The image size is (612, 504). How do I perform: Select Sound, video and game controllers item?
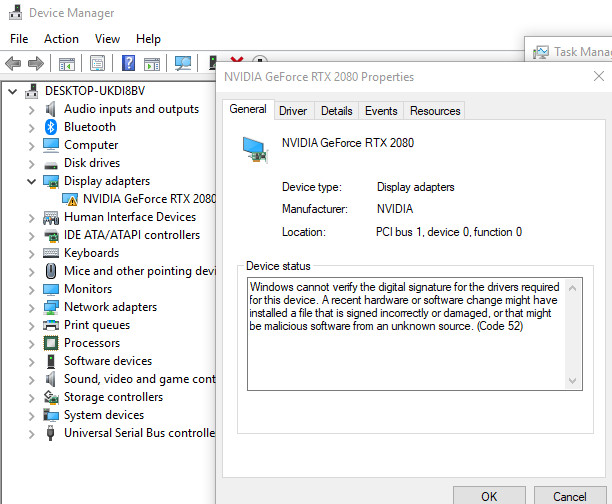click(140, 379)
